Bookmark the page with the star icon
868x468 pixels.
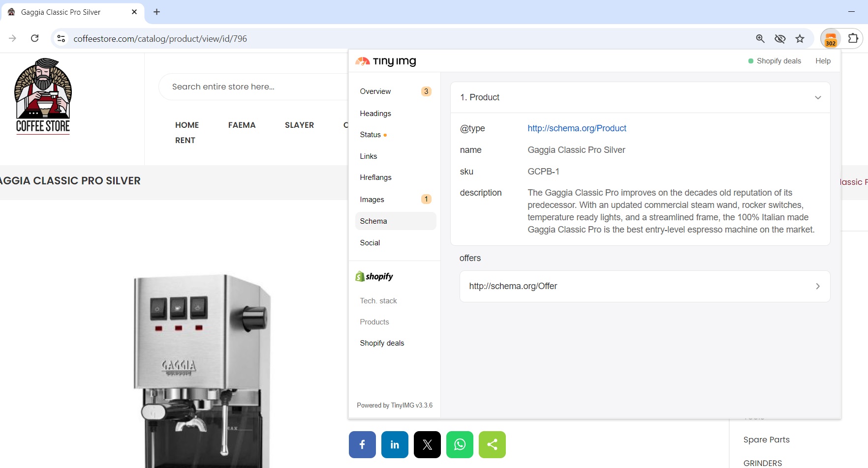pos(800,38)
